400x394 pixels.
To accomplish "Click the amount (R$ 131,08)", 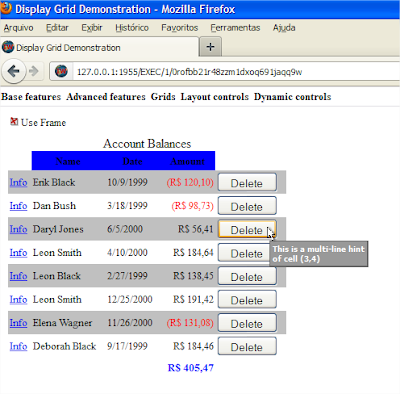I will [x=190, y=323].
